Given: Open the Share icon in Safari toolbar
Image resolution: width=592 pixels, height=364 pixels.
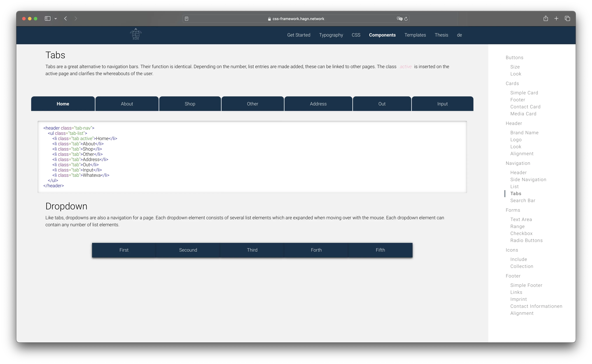Looking at the screenshot, I should click(x=546, y=18).
